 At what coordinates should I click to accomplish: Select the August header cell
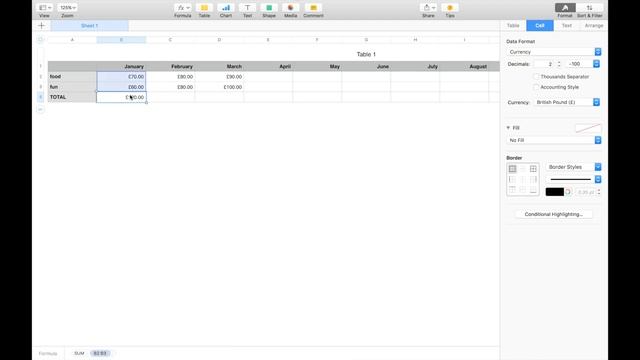tap(464, 67)
